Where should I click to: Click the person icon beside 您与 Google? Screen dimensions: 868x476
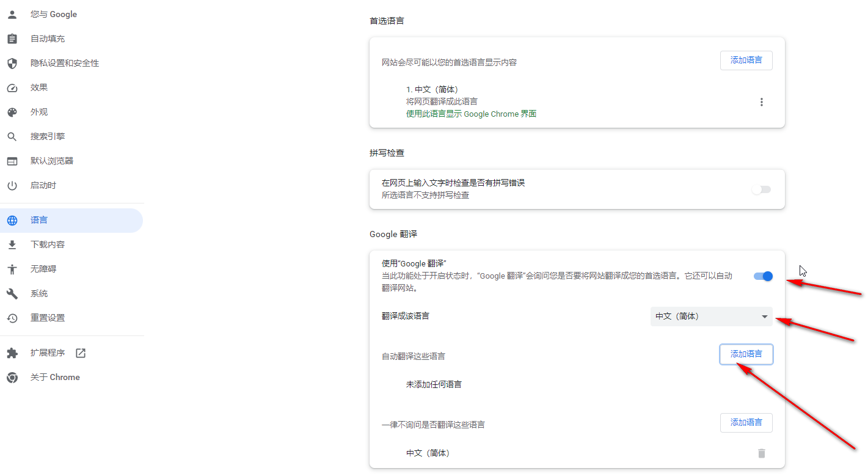click(12, 14)
